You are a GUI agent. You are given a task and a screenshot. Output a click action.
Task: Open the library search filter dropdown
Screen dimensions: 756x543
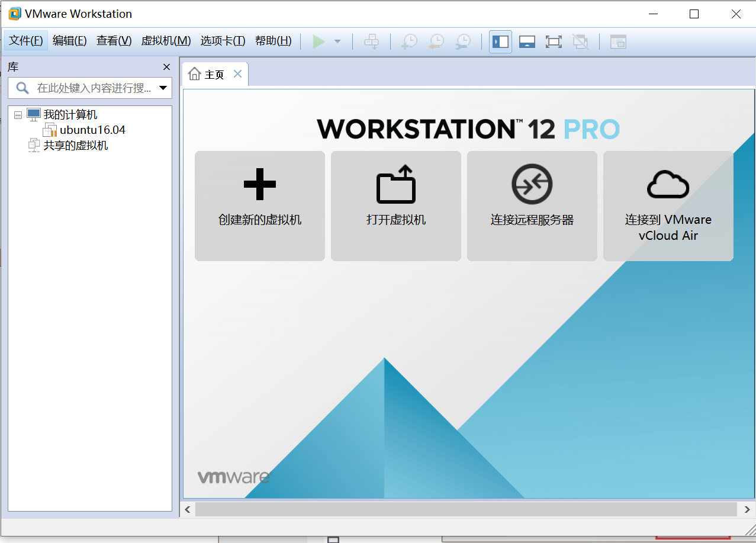[x=163, y=88]
